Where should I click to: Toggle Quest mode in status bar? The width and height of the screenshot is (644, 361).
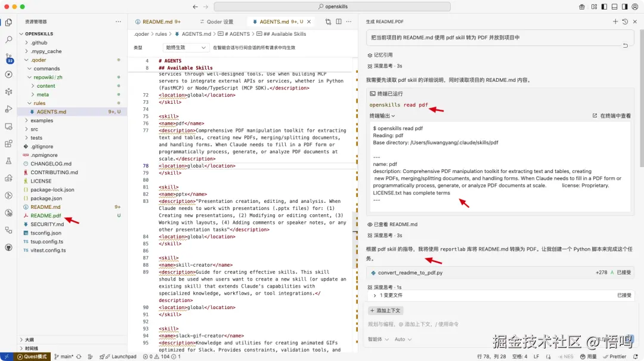pos(32,356)
